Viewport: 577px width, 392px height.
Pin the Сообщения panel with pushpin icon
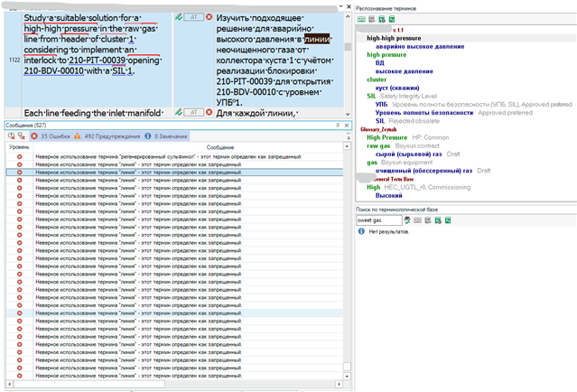[x=338, y=126]
